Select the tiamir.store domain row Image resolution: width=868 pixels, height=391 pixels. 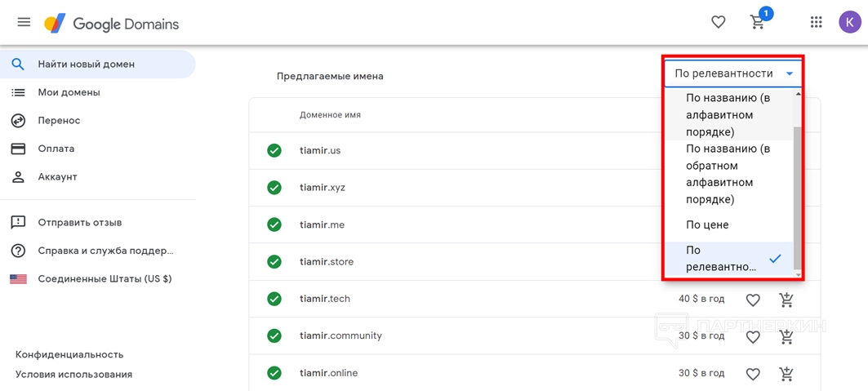coord(327,262)
